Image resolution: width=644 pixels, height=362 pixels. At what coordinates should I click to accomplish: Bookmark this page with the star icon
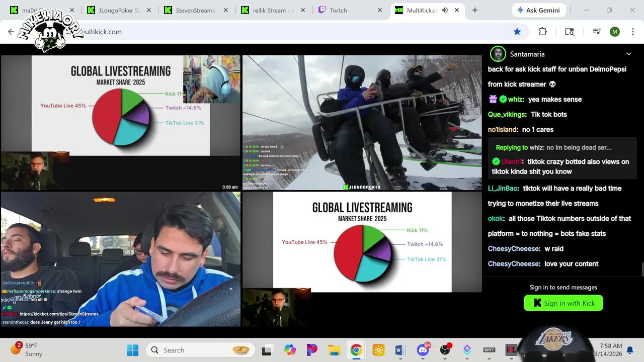[x=517, y=32]
